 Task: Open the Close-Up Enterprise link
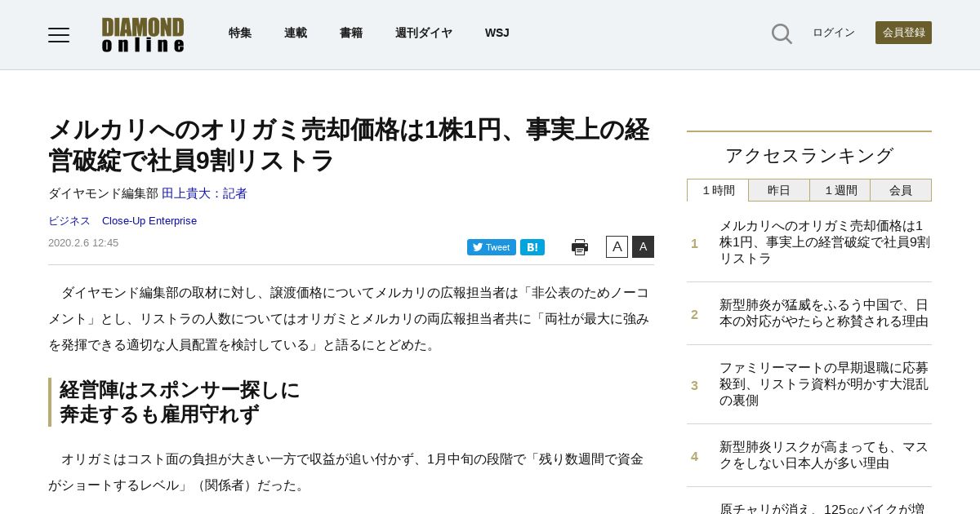tap(149, 221)
